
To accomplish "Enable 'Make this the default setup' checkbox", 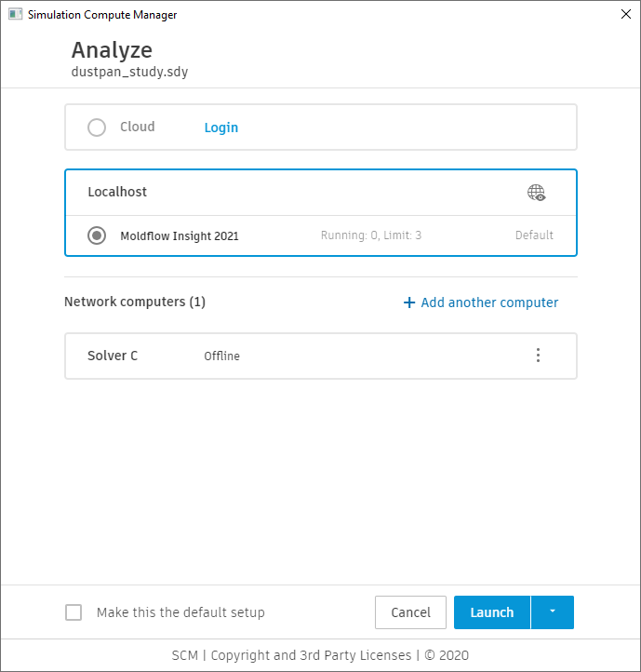I will click(x=73, y=612).
